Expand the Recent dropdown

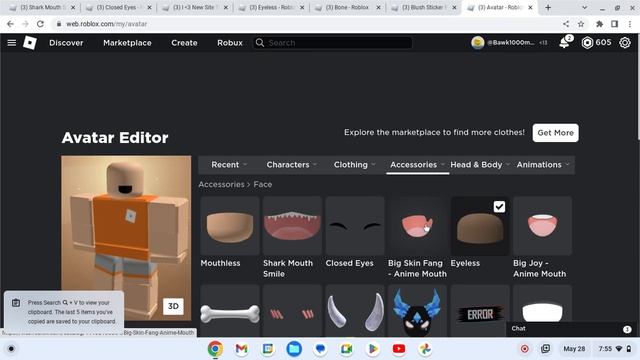[x=229, y=164]
